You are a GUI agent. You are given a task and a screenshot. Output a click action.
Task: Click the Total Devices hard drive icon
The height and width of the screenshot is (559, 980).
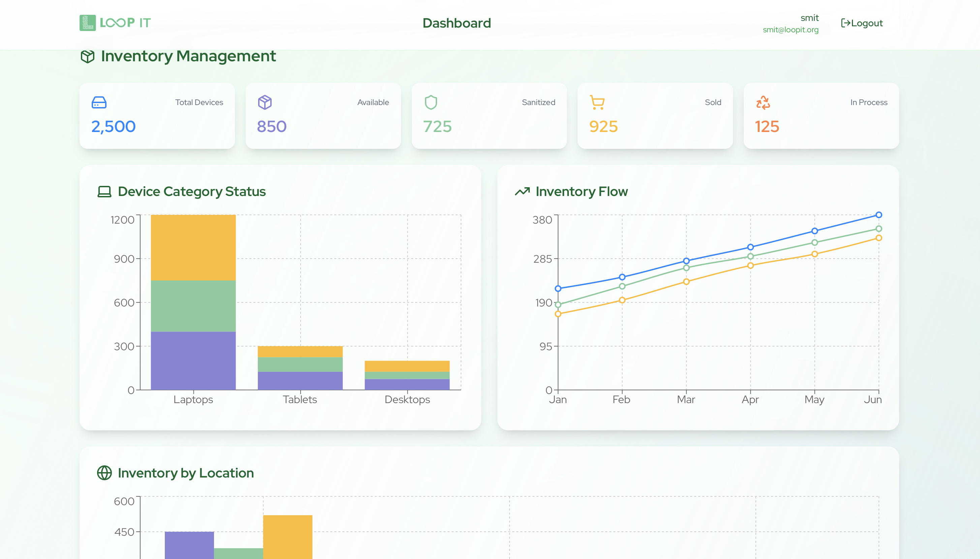pyautogui.click(x=99, y=102)
